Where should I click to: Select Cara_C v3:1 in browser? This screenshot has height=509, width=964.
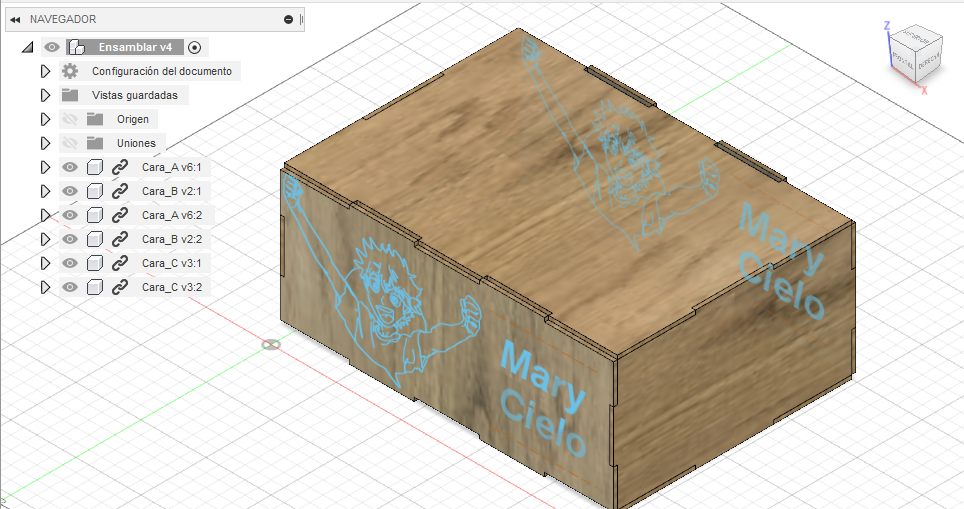point(172,263)
